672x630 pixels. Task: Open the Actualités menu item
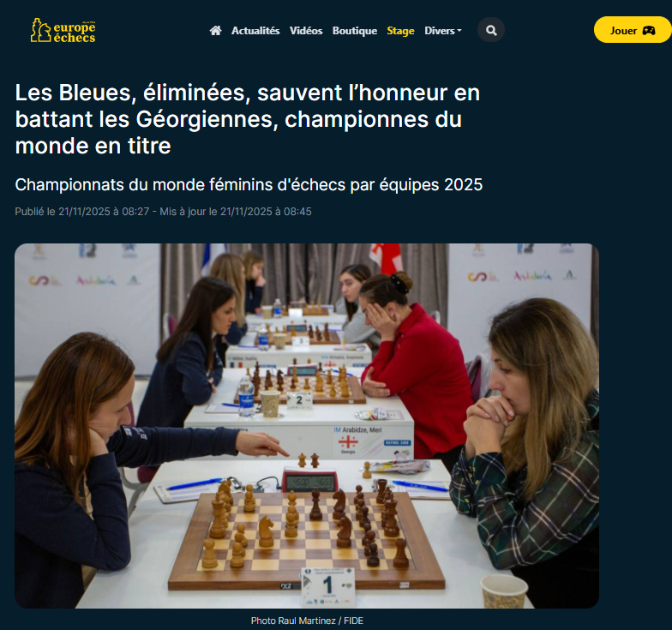click(255, 31)
